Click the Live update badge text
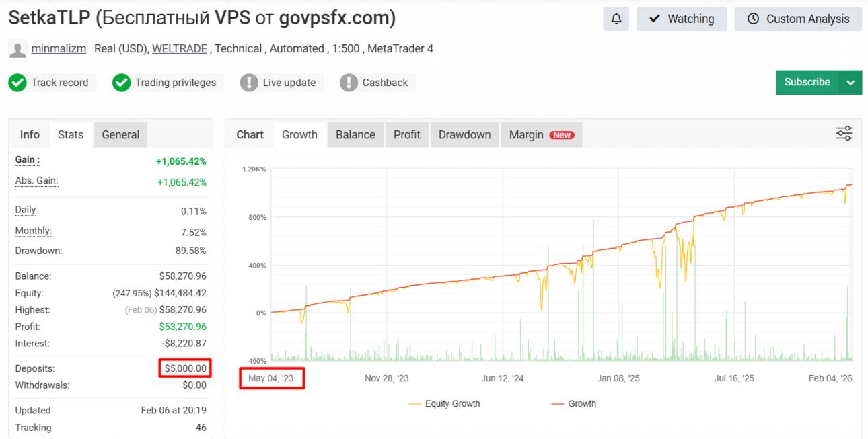Screen dimensions: 868x439 289,83
